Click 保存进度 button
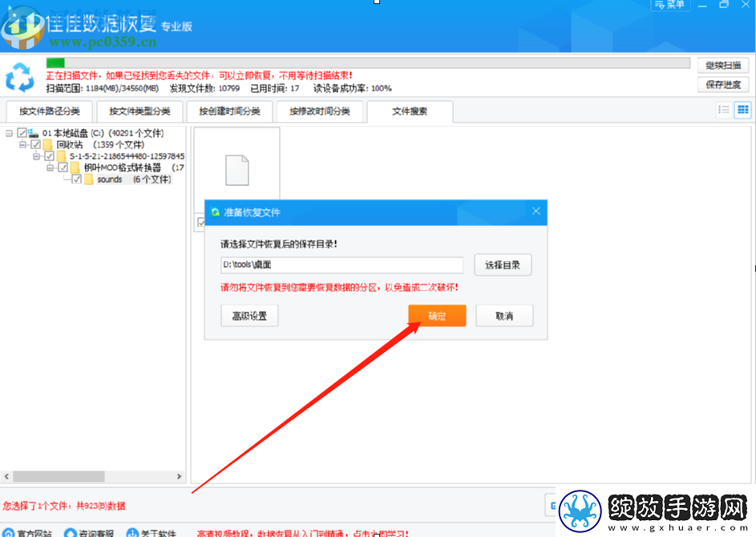This screenshot has width=756, height=537. (x=723, y=84)
